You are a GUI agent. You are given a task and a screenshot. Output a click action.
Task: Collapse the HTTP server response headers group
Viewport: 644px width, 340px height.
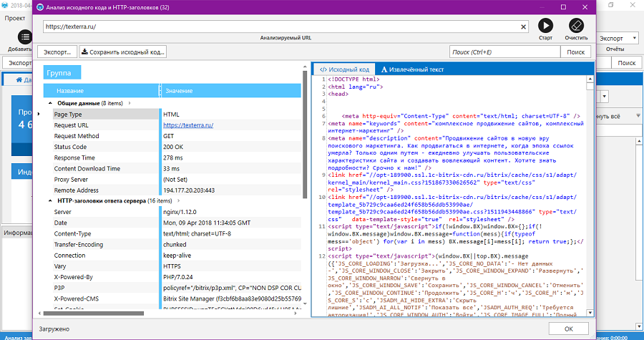50,201
